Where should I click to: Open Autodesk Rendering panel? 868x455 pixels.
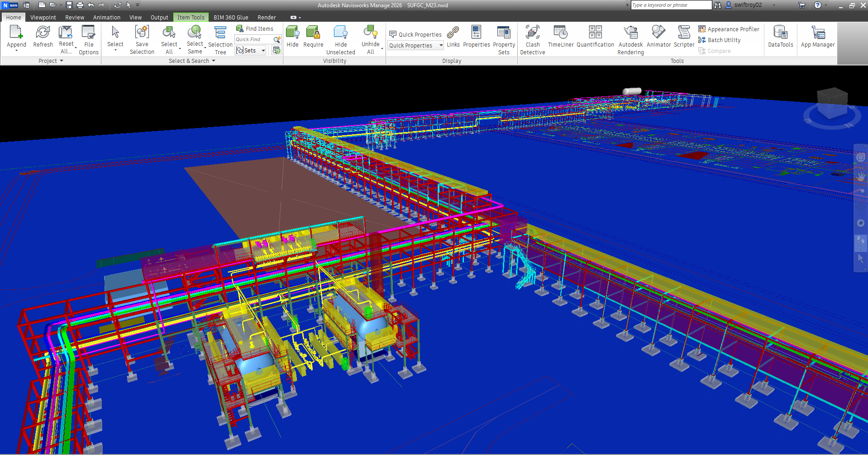click(x=630, y=39)
